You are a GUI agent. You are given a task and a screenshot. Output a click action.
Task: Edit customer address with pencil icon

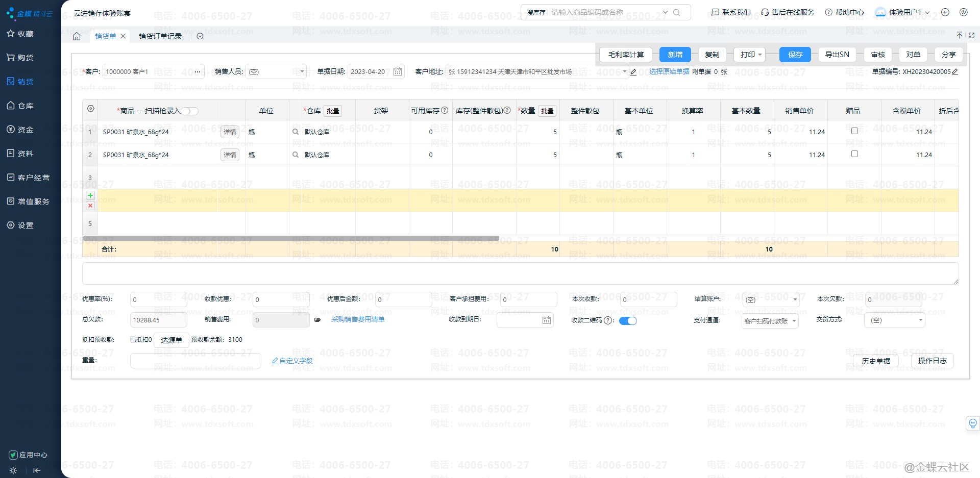click(x=633, y=72)
